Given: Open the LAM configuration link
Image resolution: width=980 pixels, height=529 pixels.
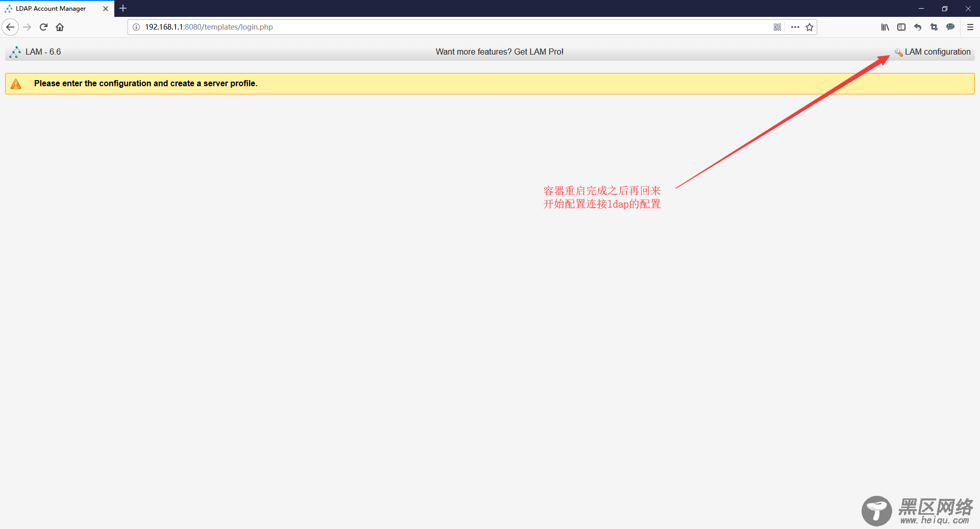Looking at the screenshot, I should (937, 52).
